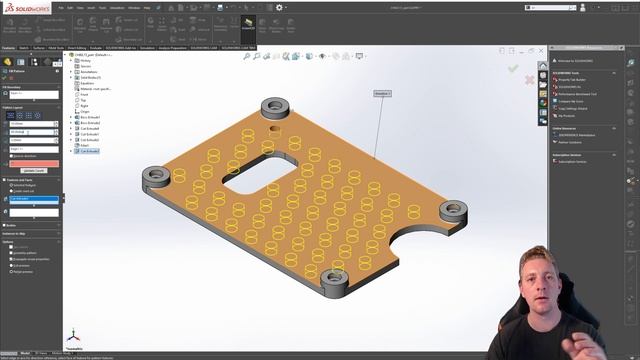Click the Zoom to Area icon
This screenshot has height=360, width=640.
pos(257,56)
